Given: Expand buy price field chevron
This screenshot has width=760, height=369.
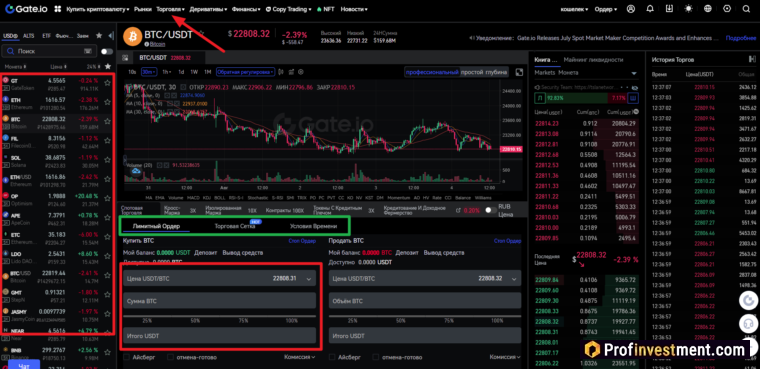Looking at the screenshot, I should coord(309,279).
